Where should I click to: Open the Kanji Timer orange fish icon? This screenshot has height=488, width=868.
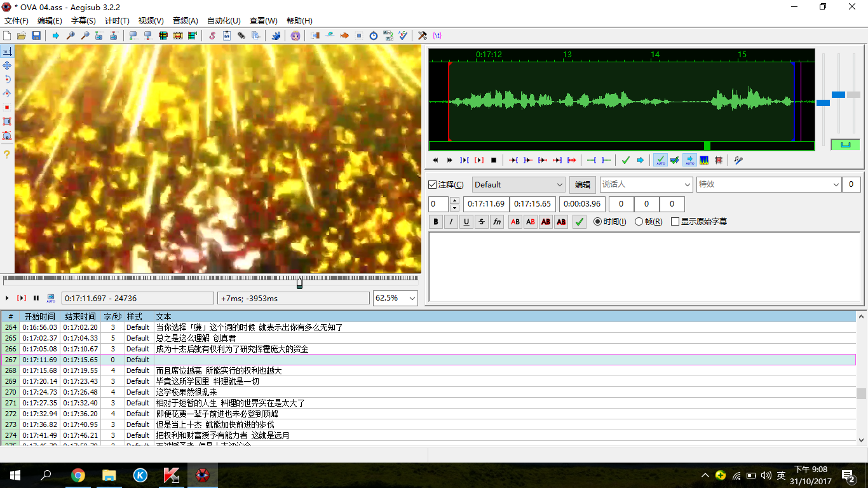click(x=344, y=36)
